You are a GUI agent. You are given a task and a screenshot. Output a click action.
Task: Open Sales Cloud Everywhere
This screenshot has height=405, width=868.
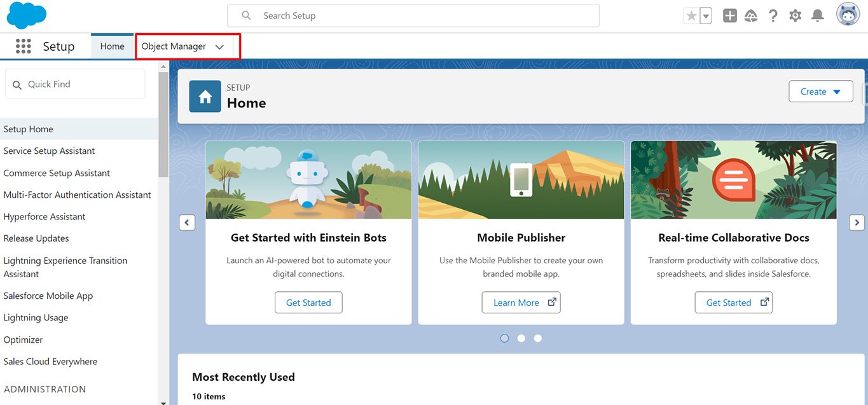[x=50, y=362]
